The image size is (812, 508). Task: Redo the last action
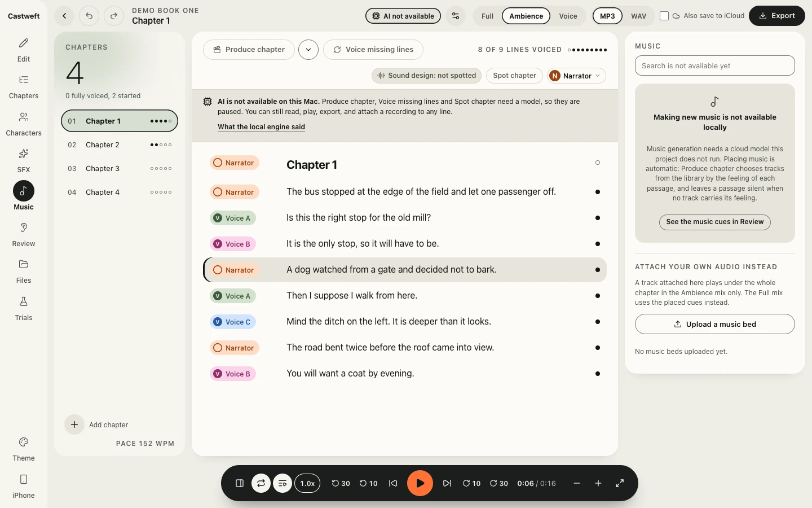(x=114, y=16)
